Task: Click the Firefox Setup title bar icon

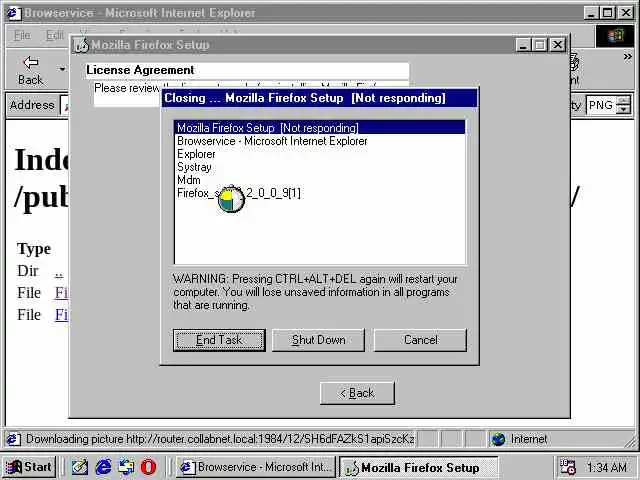Action: click(81, 45)
